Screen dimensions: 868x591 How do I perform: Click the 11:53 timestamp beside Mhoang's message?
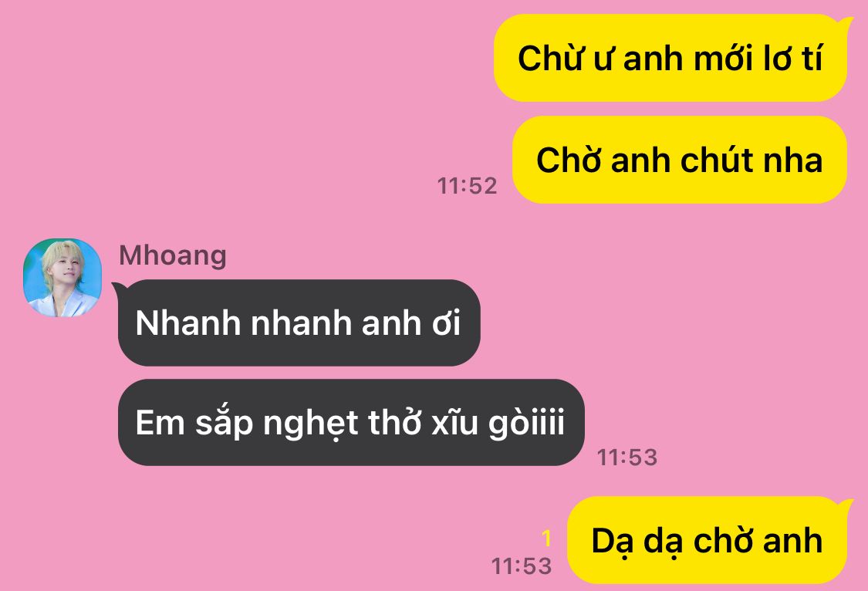click(x=627, y=458)
